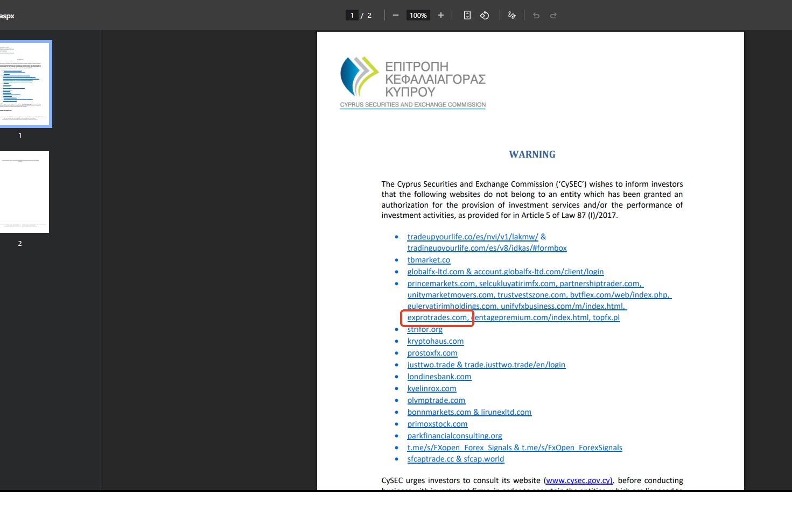792x532 pixels.
Task: Follow the kryptohaus.com link
Action: tap(435, 341)
